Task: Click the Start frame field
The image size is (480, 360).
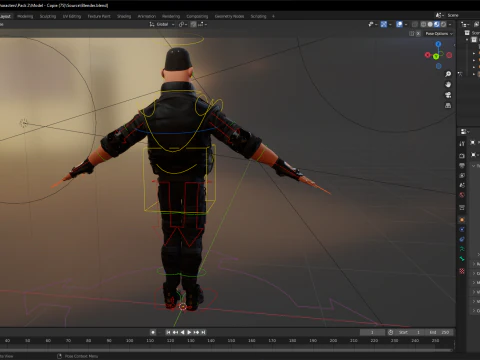Action: [x=409, y=332]
